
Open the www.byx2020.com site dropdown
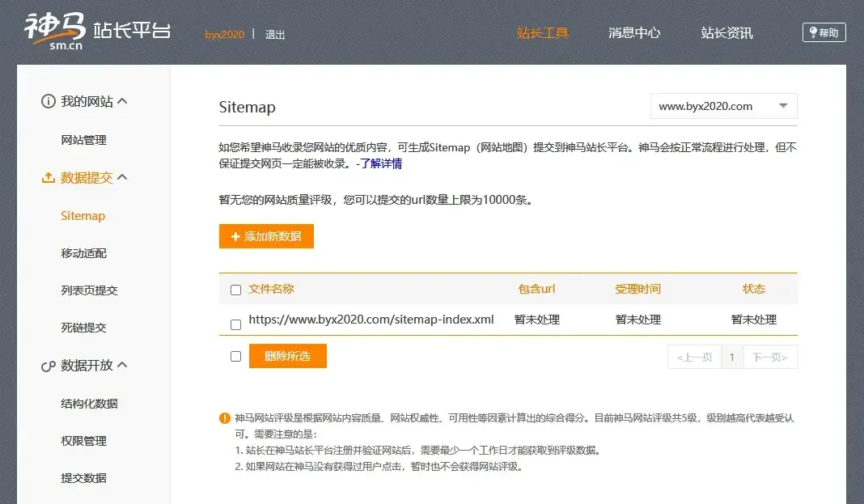pyautogui.click(x=723, y=106)
